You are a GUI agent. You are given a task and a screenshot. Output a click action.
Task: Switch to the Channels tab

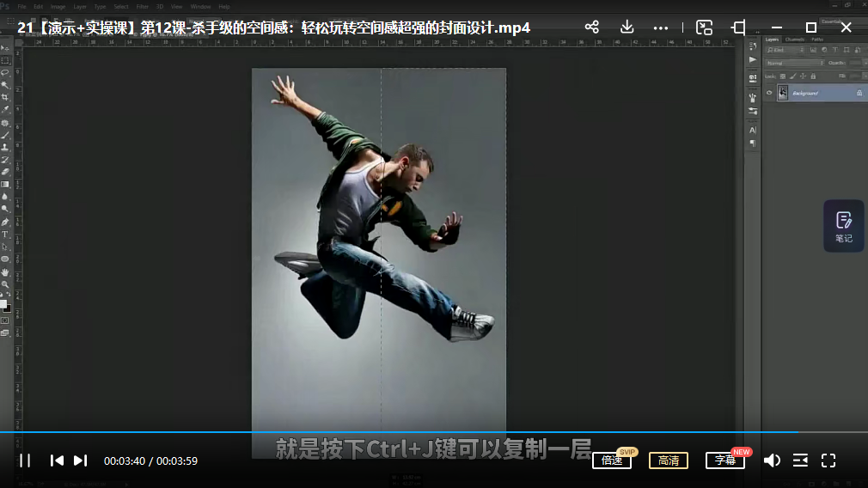(x=794, y=40)
